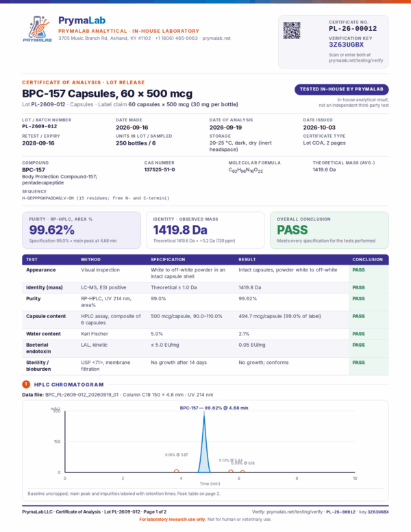The image size is (411, 532).
Task: Click the molecular formula value
Action: 245,170
